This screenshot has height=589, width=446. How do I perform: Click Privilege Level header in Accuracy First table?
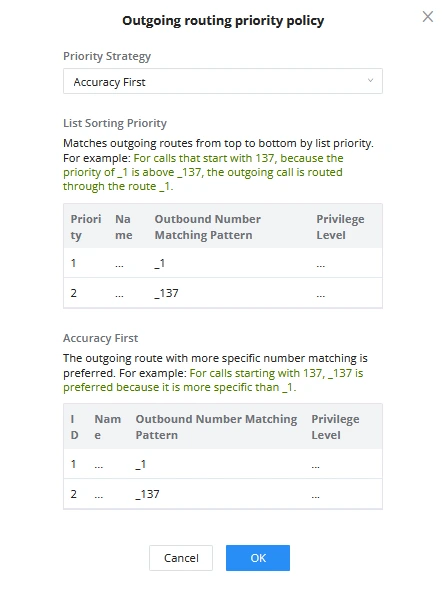(335, 427)
